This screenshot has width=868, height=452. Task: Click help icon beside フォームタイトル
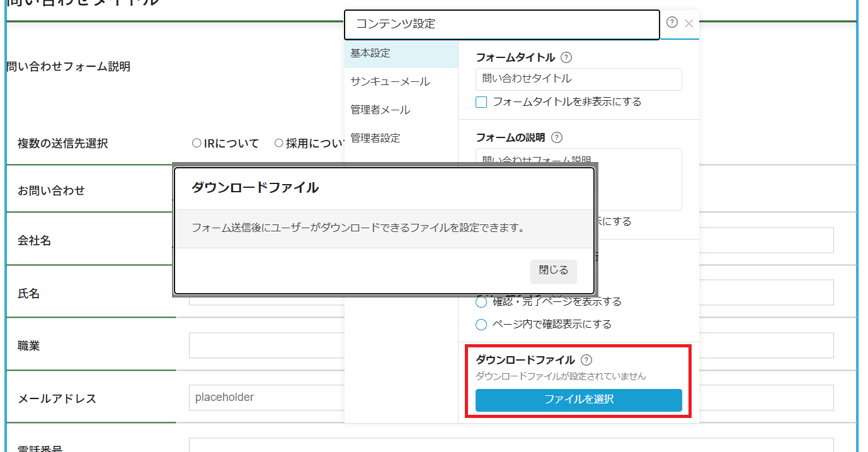pyautogui.click(x=566, y=57)
